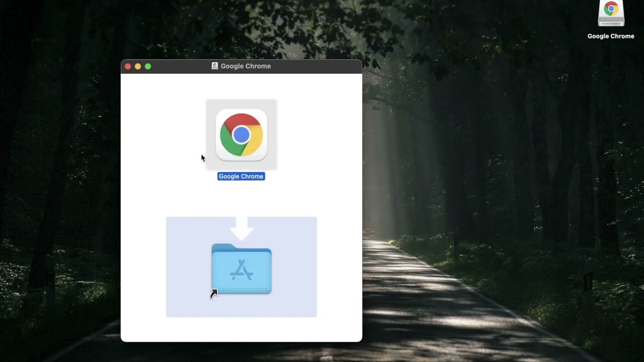Select the Google Chrome app icon in the installer window
The height and width of the screenshot is (362, 644).
242,135
